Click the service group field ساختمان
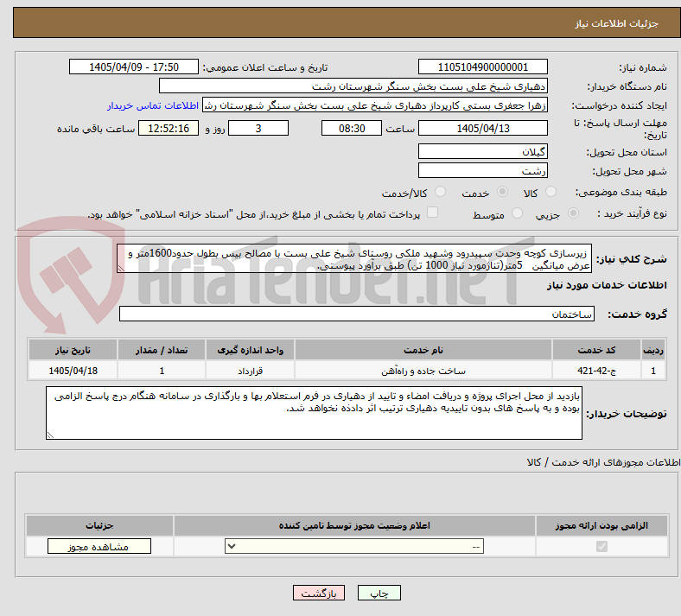The image size is (681, 616). pos(357,314)
